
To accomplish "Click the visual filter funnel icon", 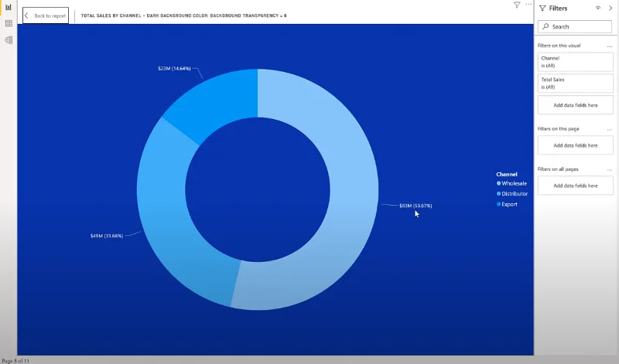I will 517,5.
